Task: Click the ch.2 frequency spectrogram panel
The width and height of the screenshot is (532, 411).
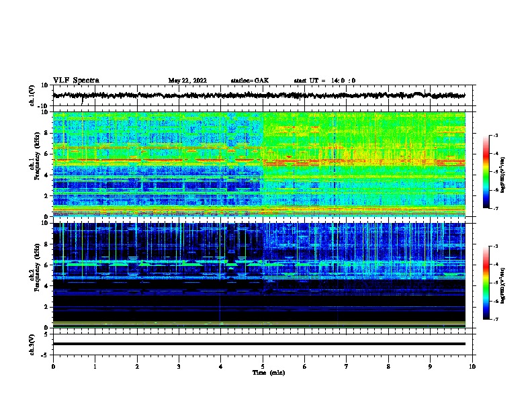Action: (259, 275)
